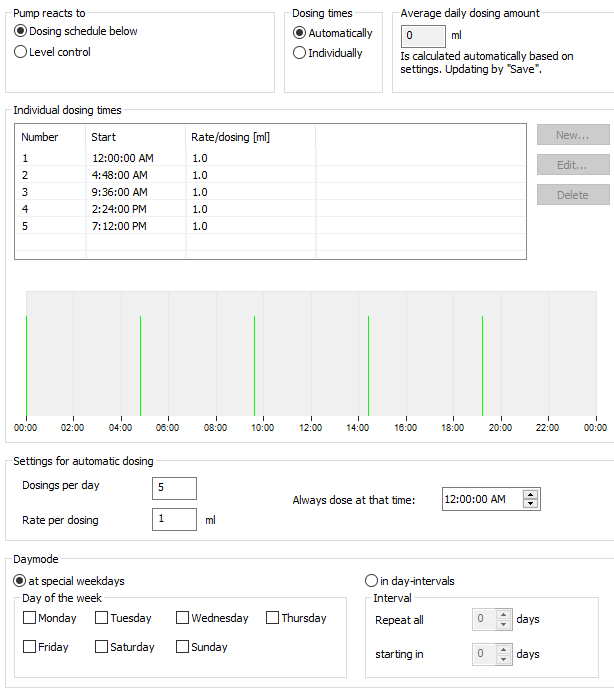
Task: Click the Average daily dosing amount field
Action: coord(423,36)
